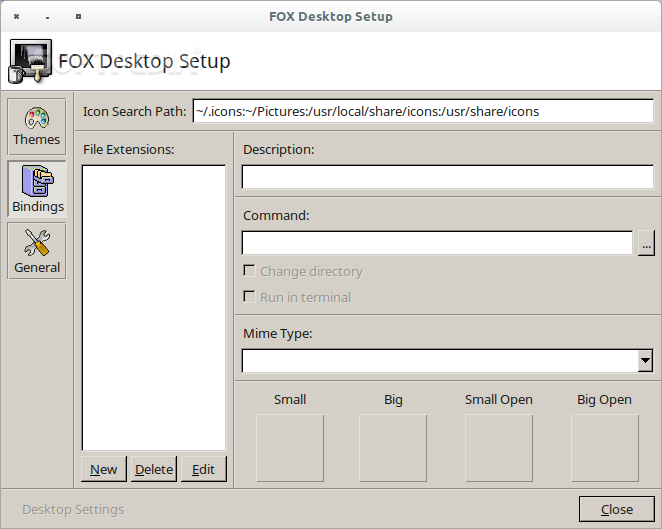Choose the Big Open icon slot
The height and width of the screenshot is (529, 662).
[x=605, y=448]
